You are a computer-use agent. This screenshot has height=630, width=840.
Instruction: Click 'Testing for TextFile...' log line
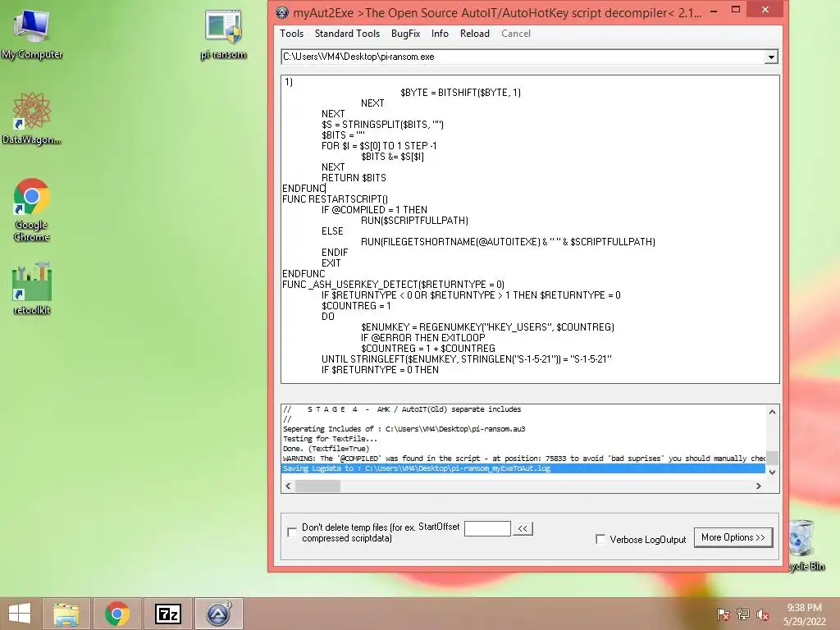point(330,439)
